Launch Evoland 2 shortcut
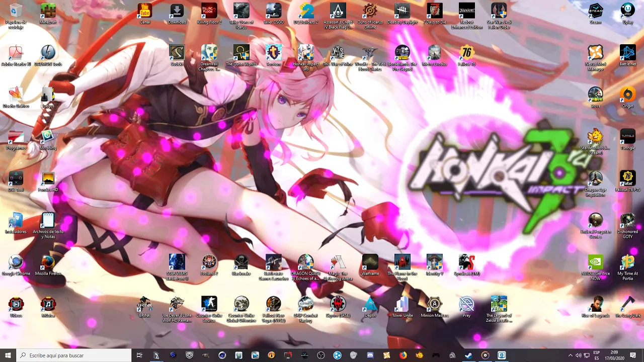This screenshot has width=644, height=362. click(x=209, y=264)
